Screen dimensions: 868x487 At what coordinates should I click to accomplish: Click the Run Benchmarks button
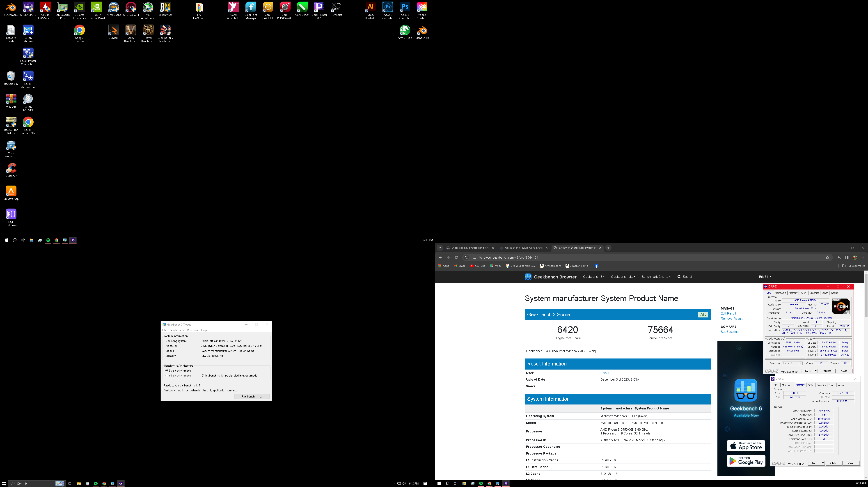coord(252,397)
